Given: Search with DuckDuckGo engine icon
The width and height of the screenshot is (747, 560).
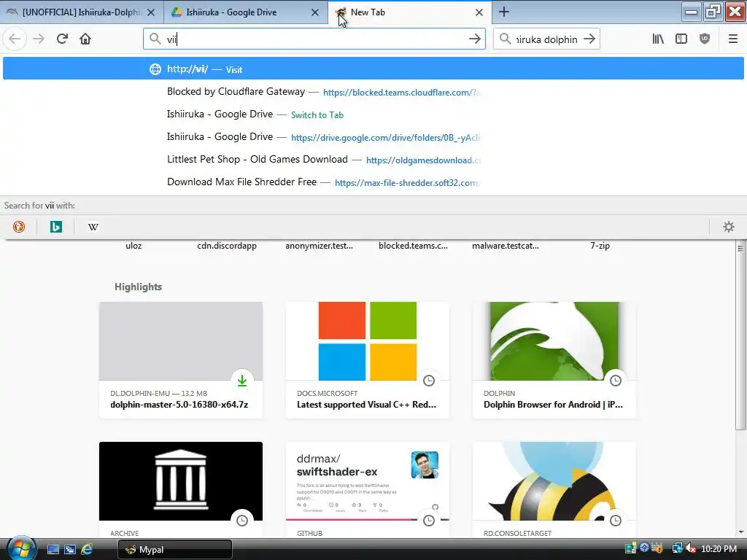Looking at the screenshot, I should (19, 227).
